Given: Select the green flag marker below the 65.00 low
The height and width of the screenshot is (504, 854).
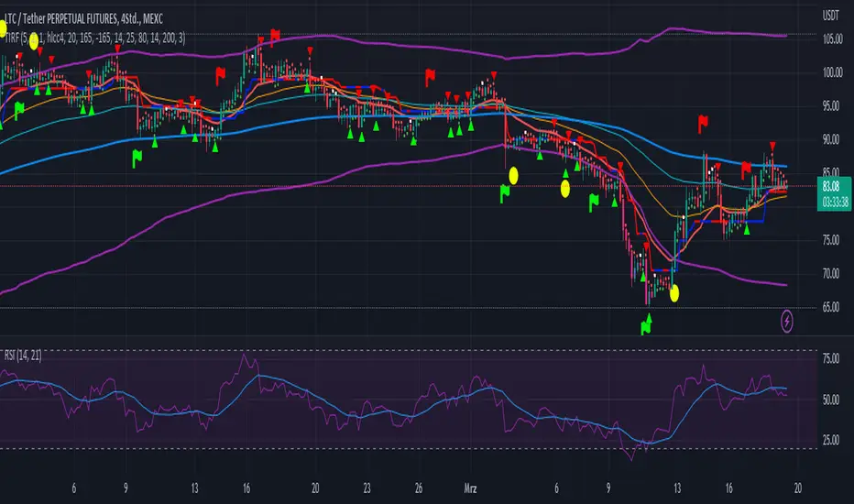Looking at the screenshot, I should coord(646,327).
